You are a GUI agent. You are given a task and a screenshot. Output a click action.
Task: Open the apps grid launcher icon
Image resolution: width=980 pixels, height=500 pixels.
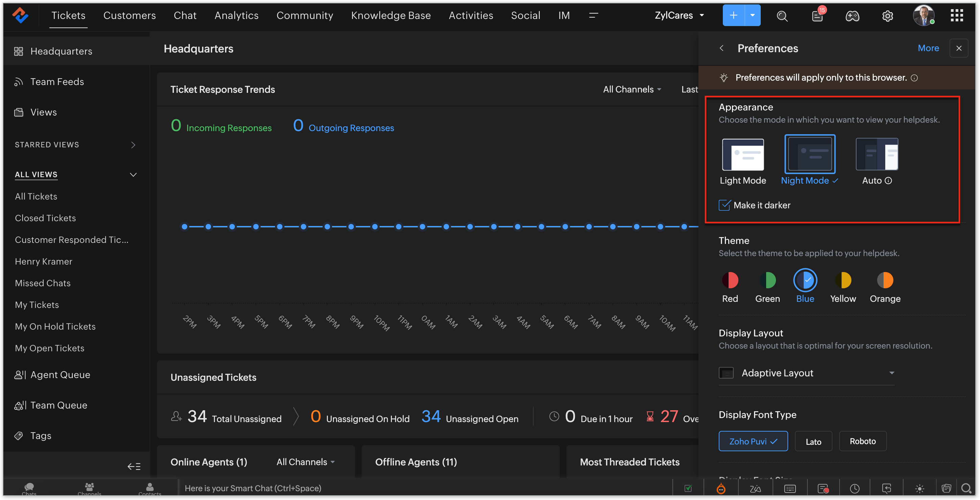[956, 16]
